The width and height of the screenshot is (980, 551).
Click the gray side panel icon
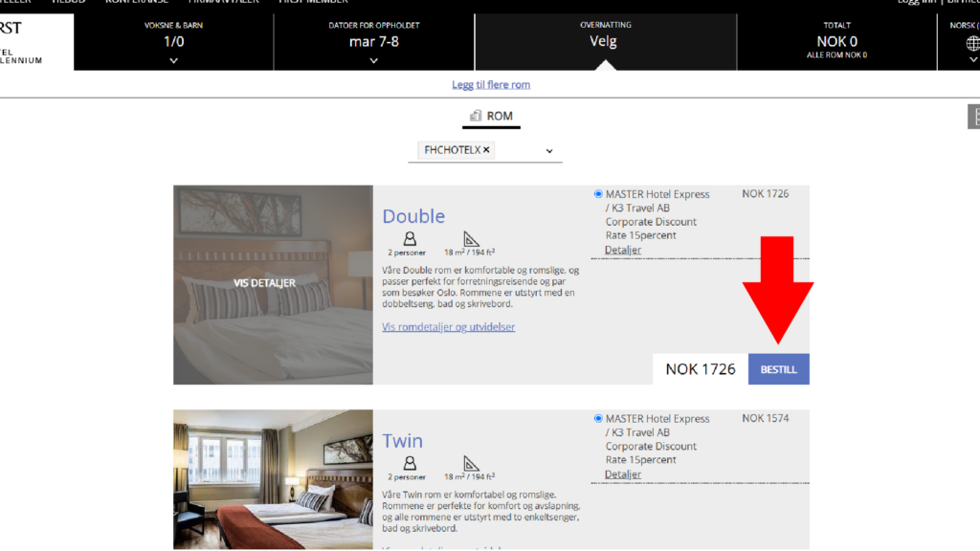973,116
